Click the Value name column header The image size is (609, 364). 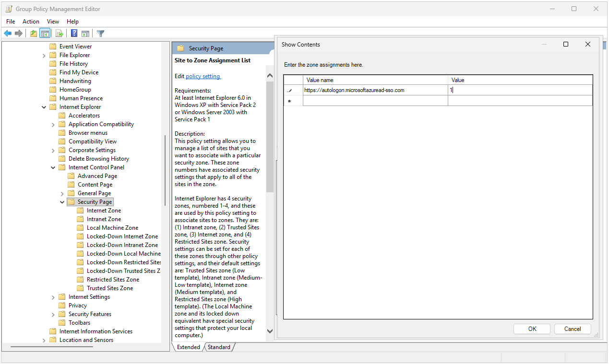(375, 80)
